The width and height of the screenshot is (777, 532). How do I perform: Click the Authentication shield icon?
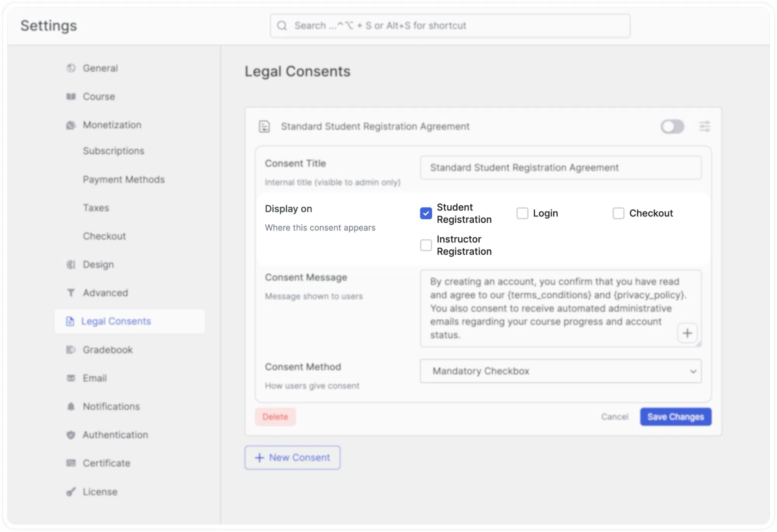click(71, 435)
